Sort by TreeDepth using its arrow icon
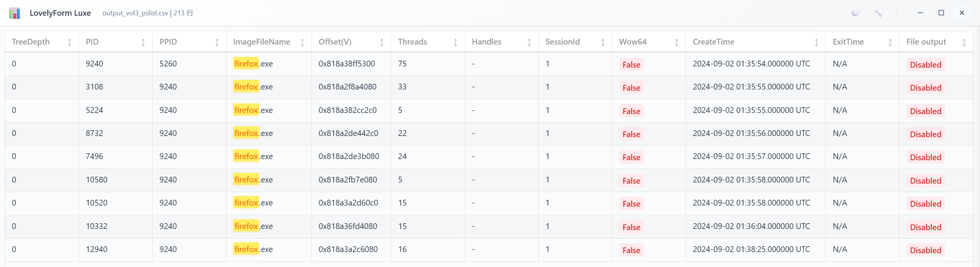 [x=69, y=42]
